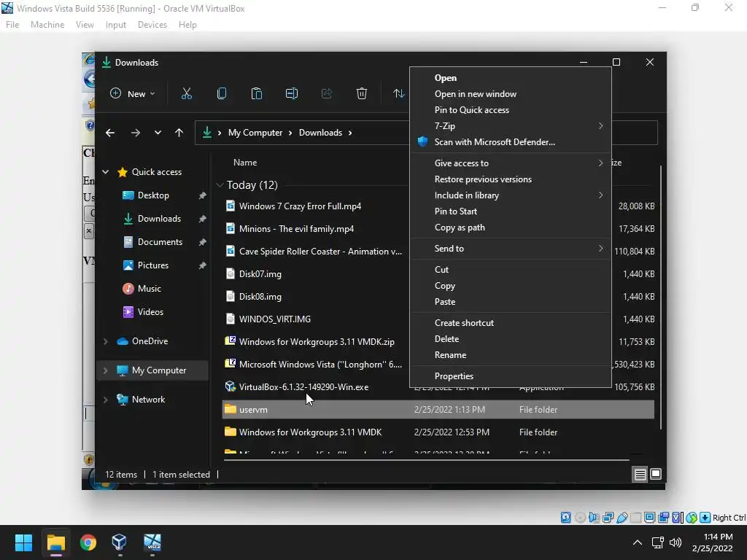Go up one folder level arrow
Image resolution: width=747 pixels, height=560 pixels.
click(x=179, y=133)
